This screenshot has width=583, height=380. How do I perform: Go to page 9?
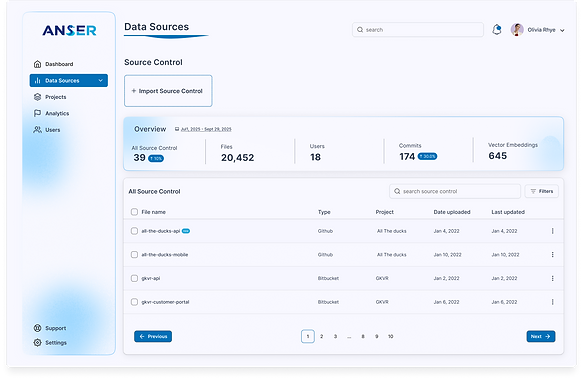click(x=377, y=336)
